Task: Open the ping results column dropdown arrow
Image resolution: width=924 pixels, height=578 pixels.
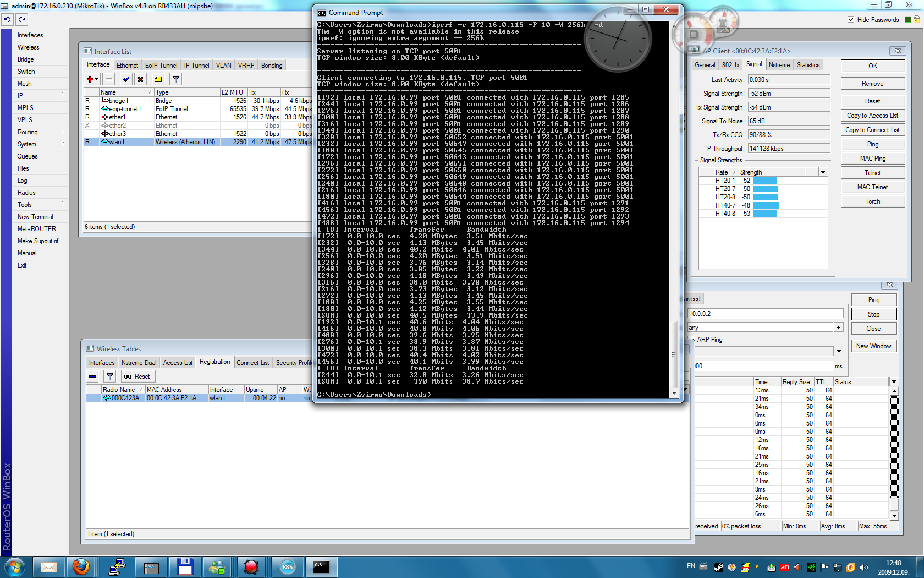Action: [x=894, y=381]
